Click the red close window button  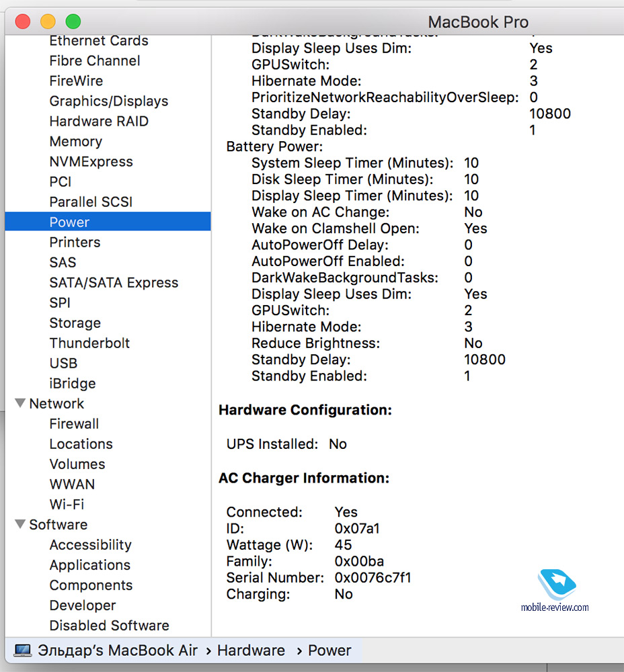[x=22, y=21]
